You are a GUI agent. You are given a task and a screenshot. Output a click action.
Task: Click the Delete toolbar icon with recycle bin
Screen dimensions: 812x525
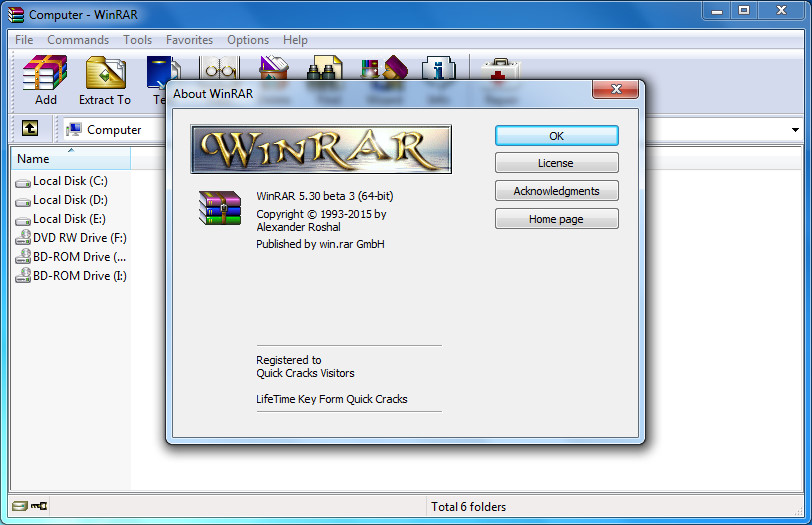[274, 68]
